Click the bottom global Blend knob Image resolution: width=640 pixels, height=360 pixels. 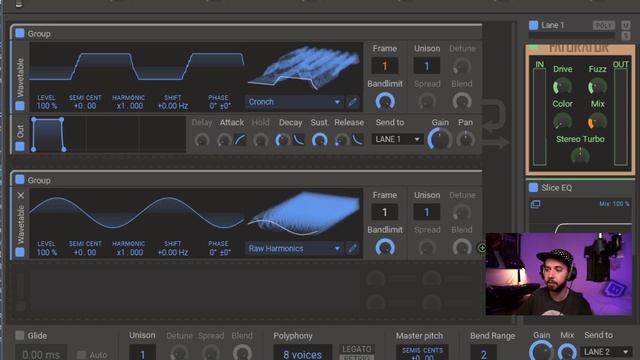pos(242,353)
